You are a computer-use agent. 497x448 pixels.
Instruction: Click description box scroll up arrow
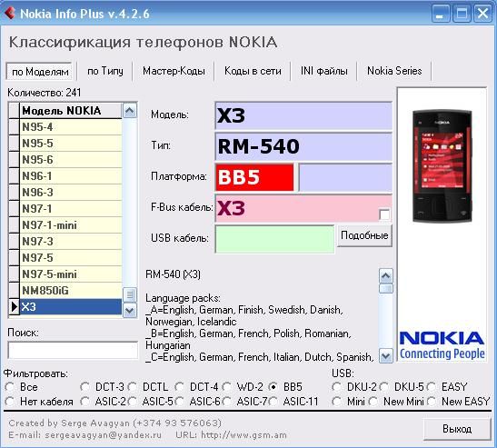click(x=386, y=276)
